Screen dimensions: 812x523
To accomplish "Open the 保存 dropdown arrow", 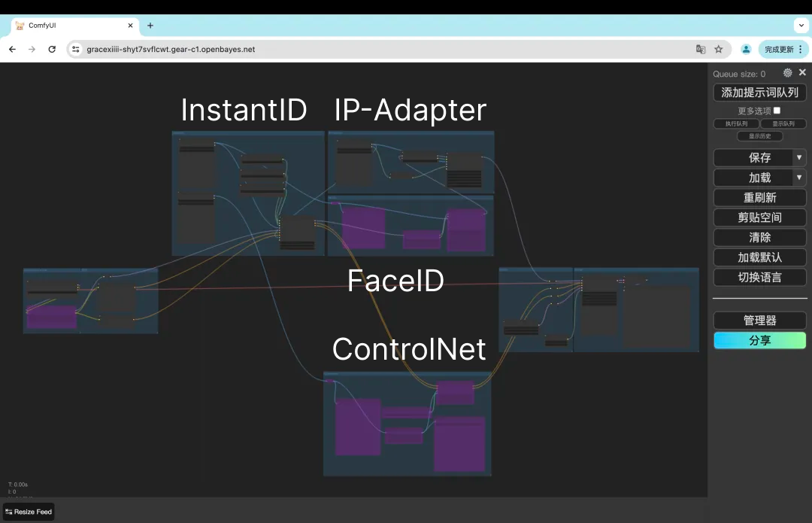I will click(x=799, y=157).
